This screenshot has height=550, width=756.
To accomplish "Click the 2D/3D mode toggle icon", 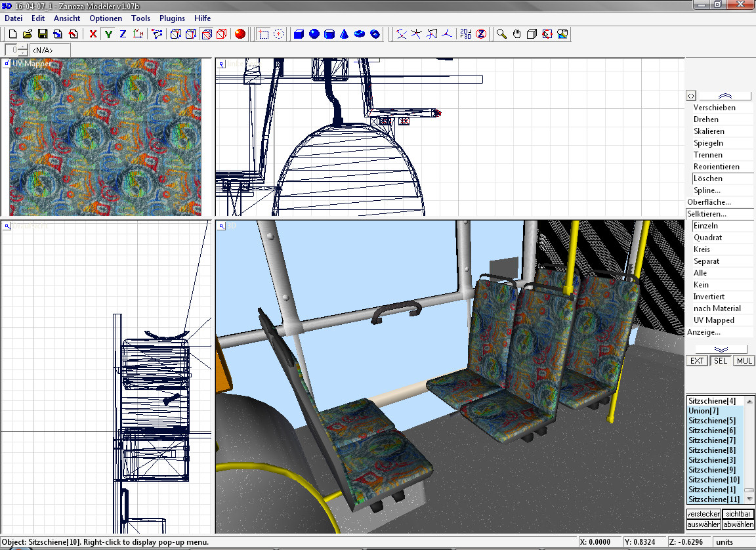I will 465,34.
